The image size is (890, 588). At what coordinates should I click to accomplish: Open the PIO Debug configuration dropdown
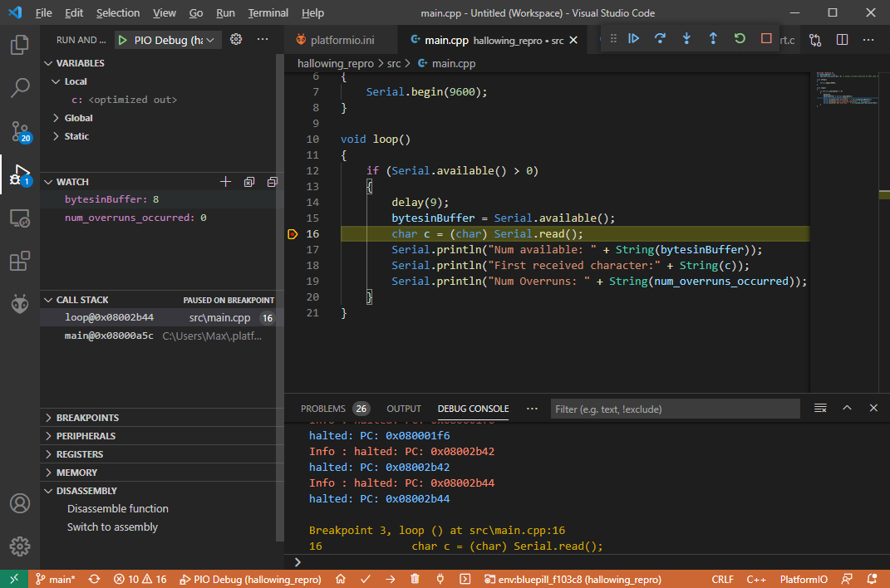(174, 40)
